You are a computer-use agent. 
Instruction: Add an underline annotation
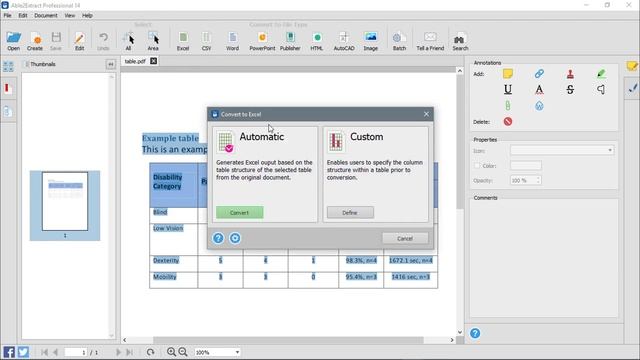[508, 89]
